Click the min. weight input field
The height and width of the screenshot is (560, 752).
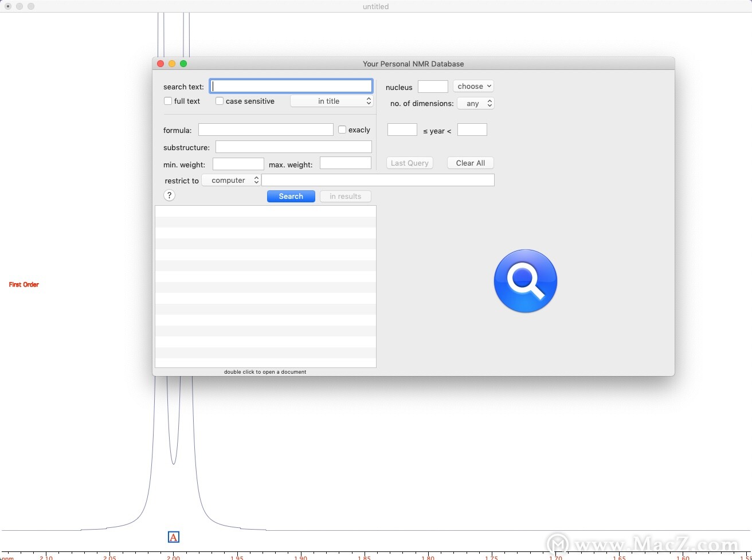click(238, 164)
